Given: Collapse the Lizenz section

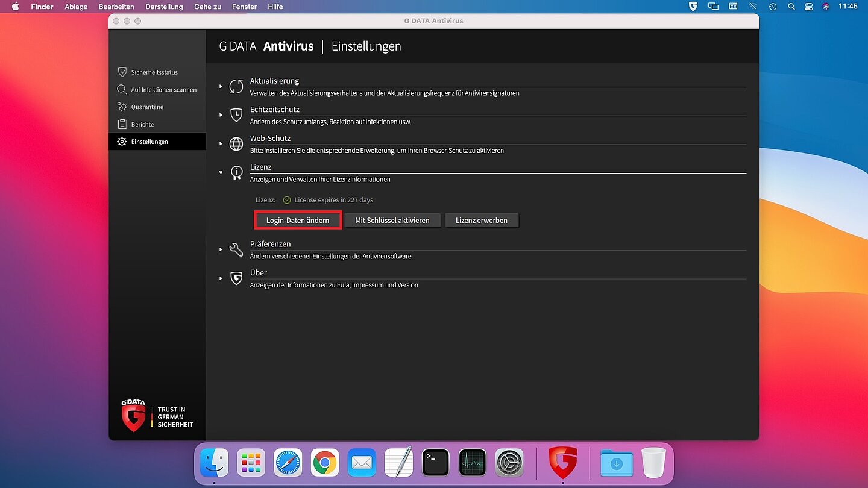Looking at the screenshot, I should (221, 173).
